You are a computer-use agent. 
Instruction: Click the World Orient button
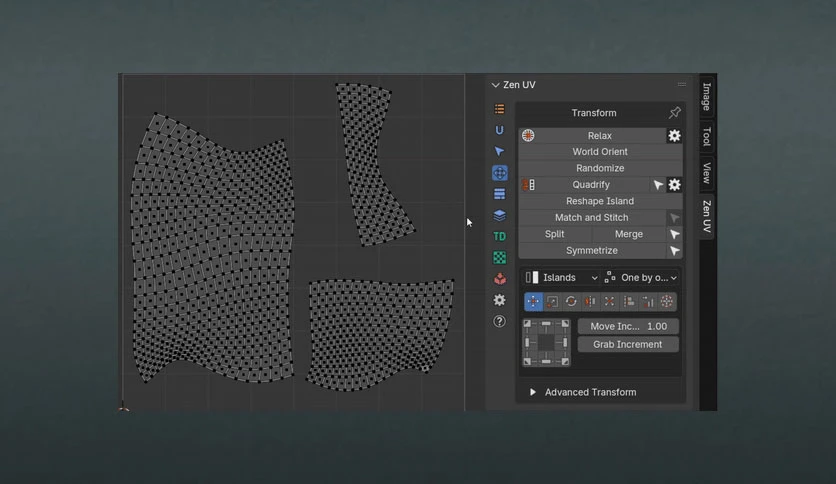point(600,152)
